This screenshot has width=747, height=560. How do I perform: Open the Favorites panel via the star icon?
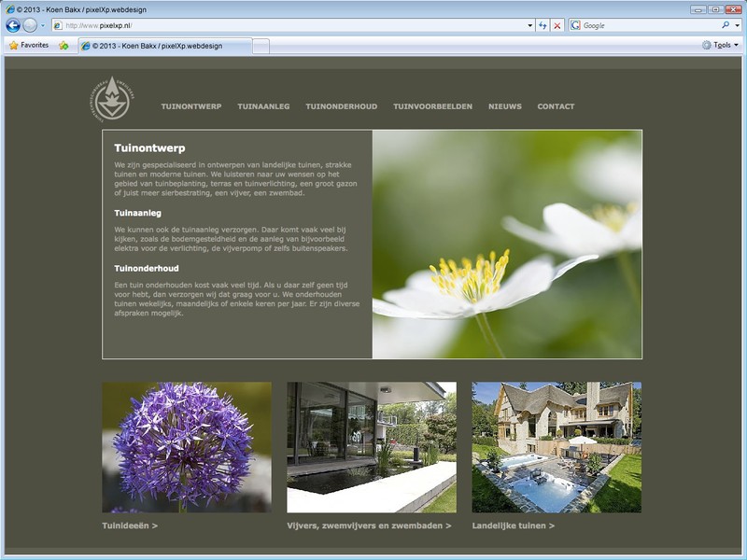(x=13, y=45)
